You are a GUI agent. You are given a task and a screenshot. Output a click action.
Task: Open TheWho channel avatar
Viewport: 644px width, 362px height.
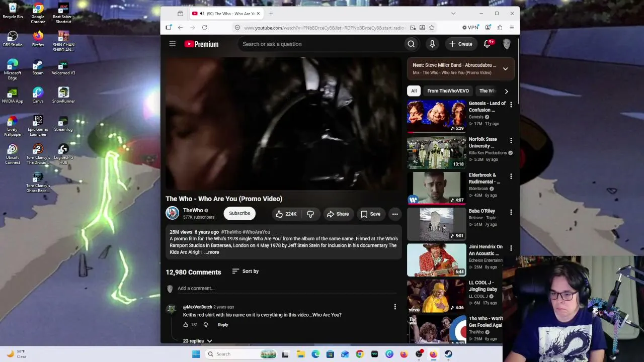pyautogui.click(x=172, y=213)
